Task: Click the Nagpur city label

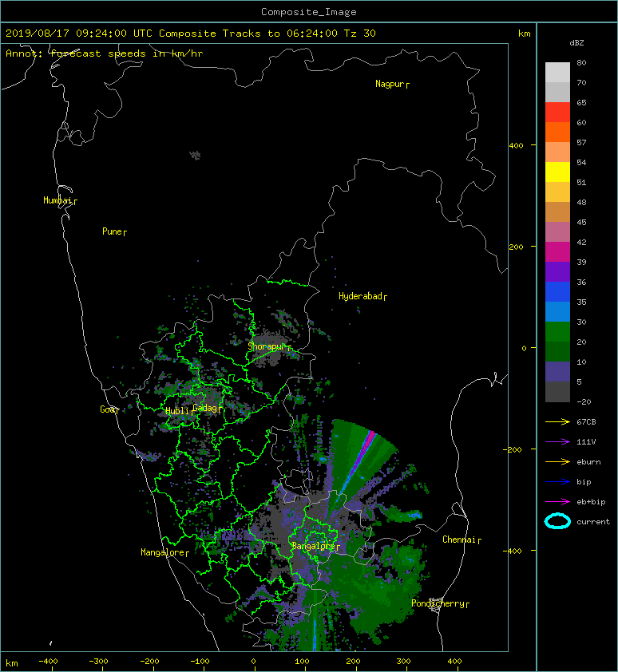Action: 390,84
